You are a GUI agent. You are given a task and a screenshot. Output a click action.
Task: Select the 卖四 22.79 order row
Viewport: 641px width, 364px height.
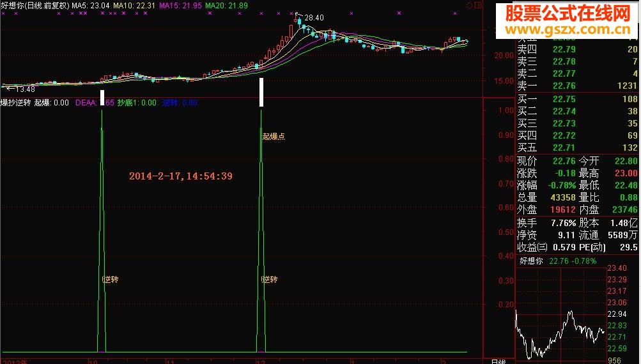click(x=577, y=49)
